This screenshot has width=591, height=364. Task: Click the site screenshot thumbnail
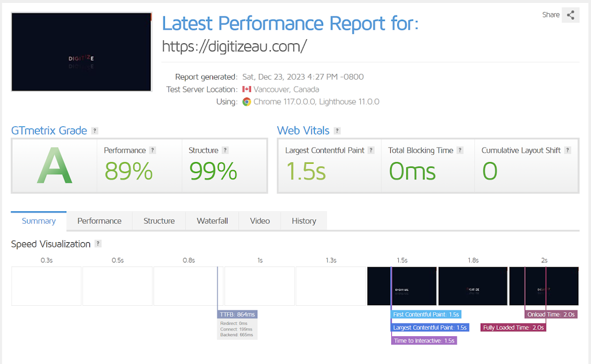81,52
